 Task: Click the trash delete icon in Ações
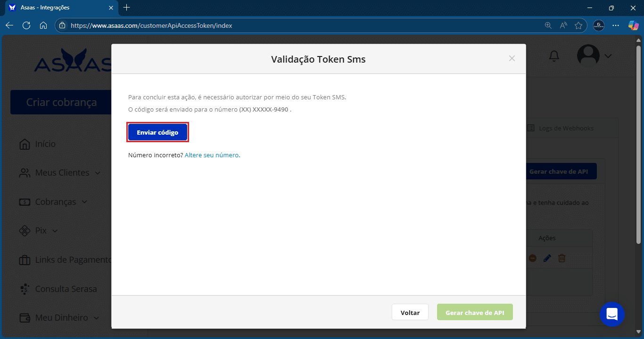tap(561, 258)
